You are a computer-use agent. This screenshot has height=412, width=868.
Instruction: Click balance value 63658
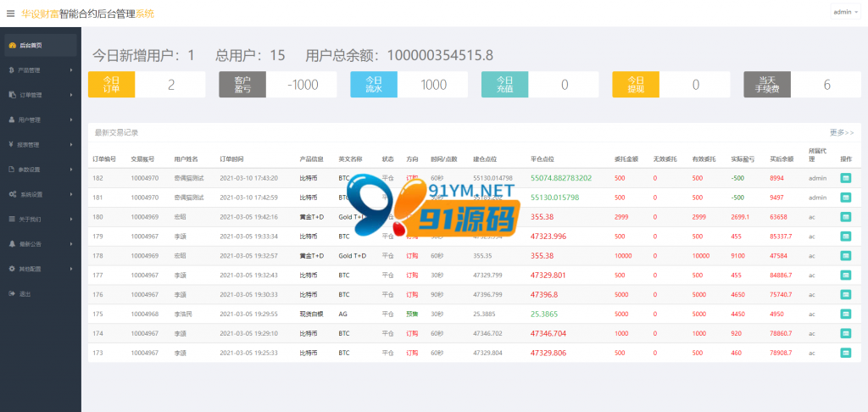point(778,217)
